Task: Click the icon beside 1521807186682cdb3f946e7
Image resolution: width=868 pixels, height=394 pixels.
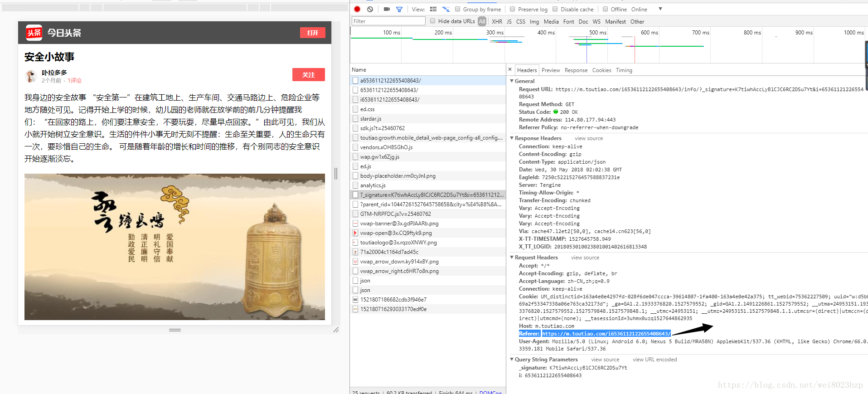Action: coord(355,299)
